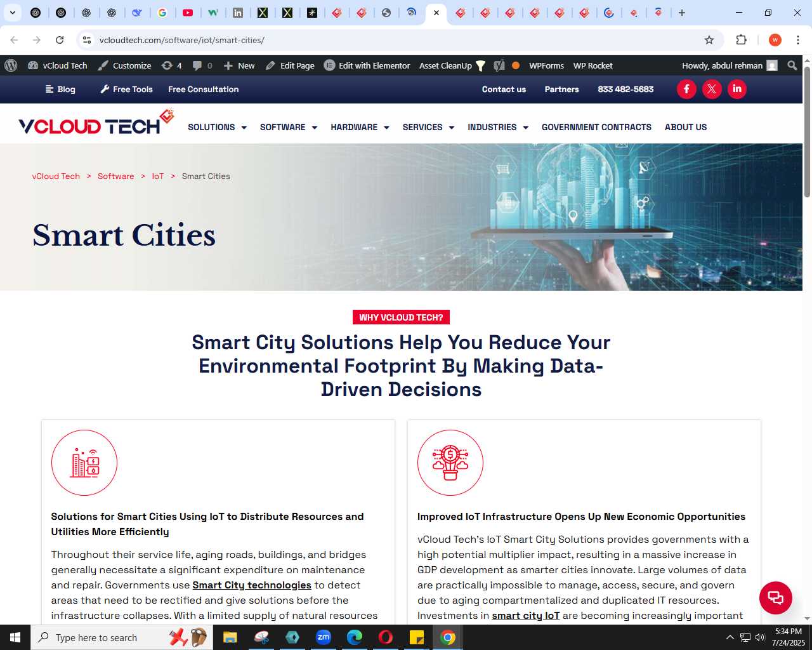Click Edit Page in admin bar
812x650 pixels.
pos(290,65)
